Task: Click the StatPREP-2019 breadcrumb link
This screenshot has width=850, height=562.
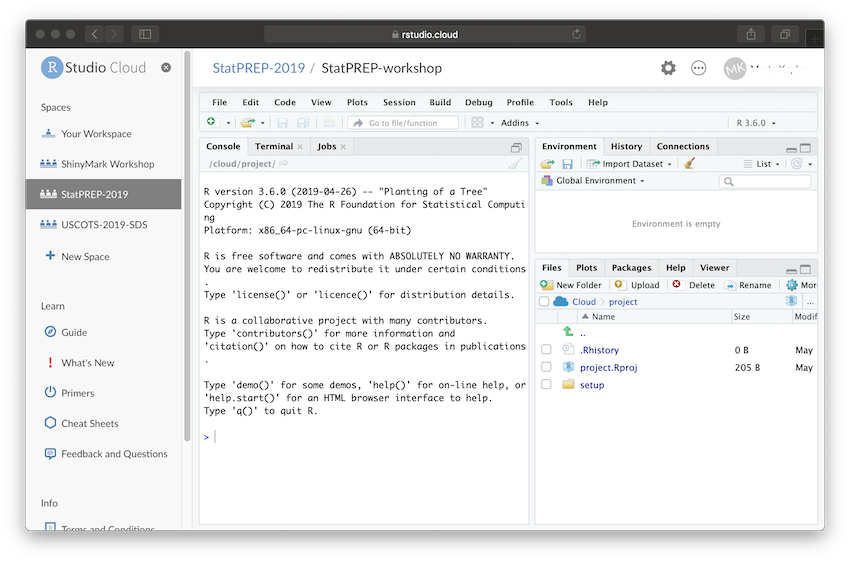Action: coord(259,68)
